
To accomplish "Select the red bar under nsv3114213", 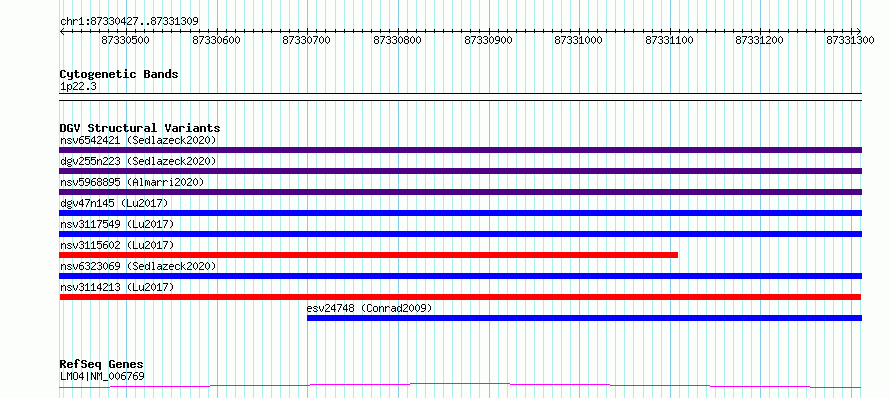I will pyautogui.click(x=460, y=297).
